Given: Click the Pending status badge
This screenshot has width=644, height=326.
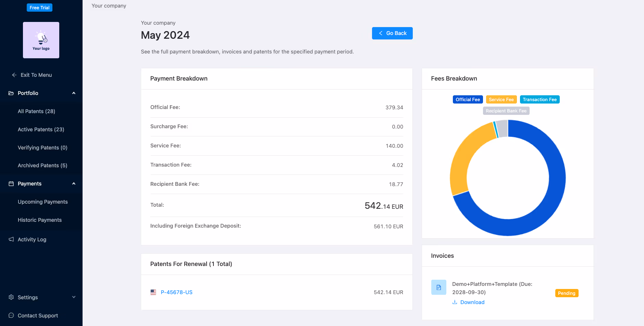Looking at the screenshot, I should click(x=567, y=293).
